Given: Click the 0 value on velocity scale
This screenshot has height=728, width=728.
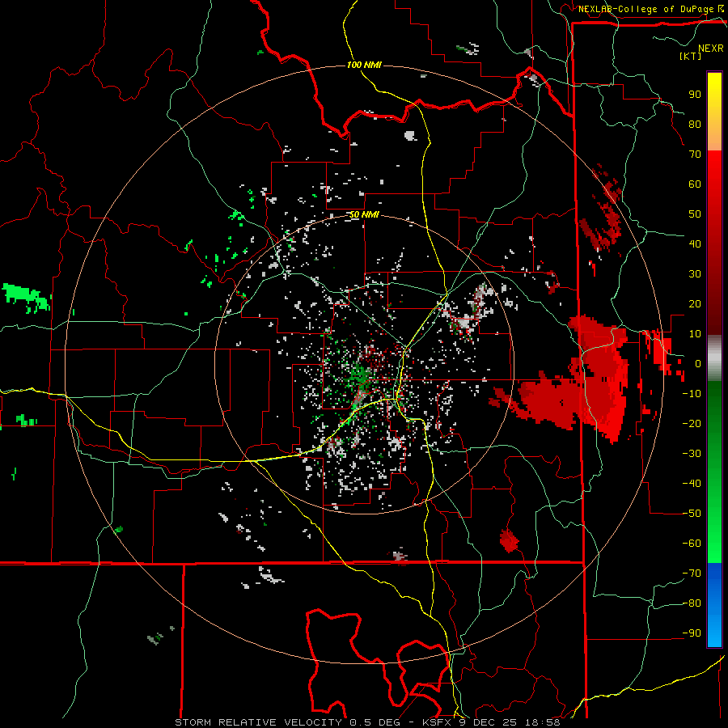Looking at the screenshot, I should (x=697, y=363).
